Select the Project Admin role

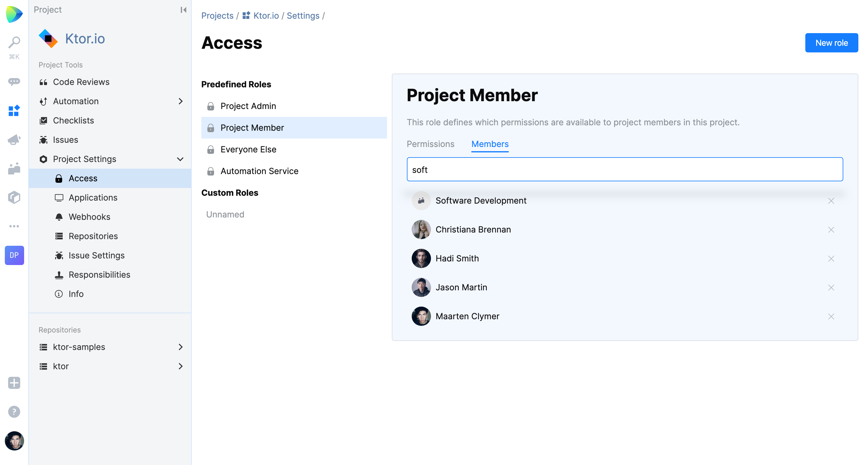[x=294, y=106]
